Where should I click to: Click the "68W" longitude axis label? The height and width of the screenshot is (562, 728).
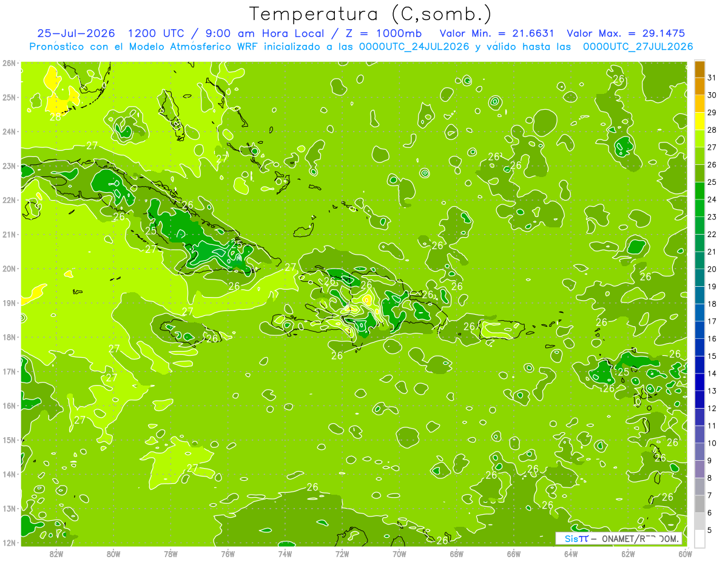click(456, 554)
